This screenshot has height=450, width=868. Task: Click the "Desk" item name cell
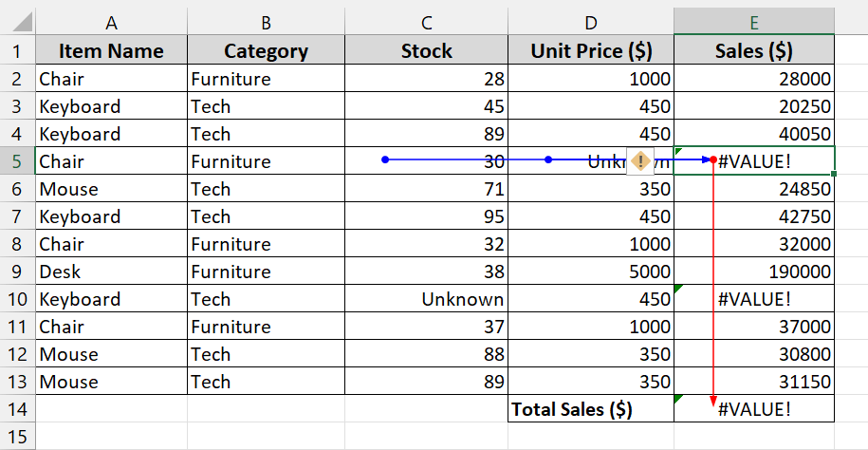point(111,272)
